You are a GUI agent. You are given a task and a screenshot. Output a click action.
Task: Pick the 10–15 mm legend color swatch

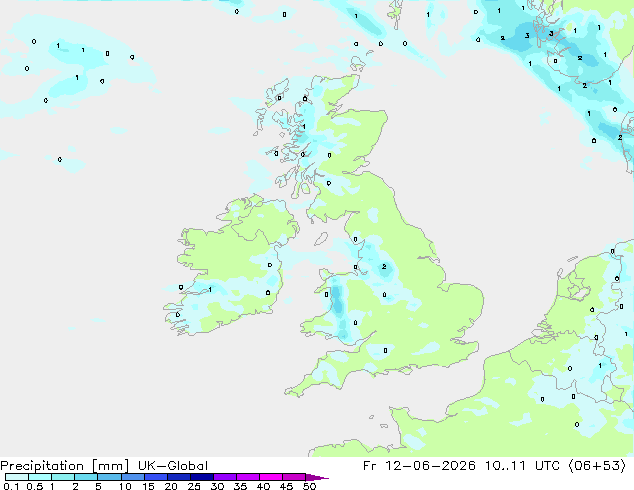click(x=133, y=477)
